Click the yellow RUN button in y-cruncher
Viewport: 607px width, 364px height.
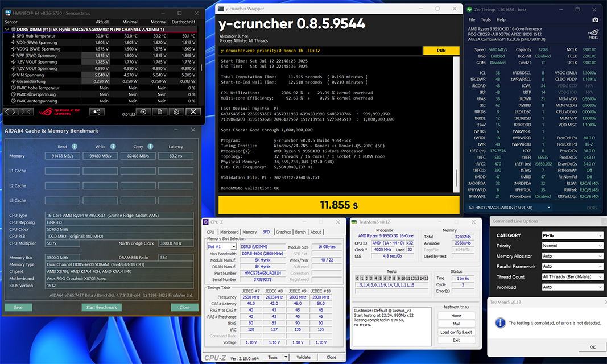pyautogui.click(x=441, y=51)
